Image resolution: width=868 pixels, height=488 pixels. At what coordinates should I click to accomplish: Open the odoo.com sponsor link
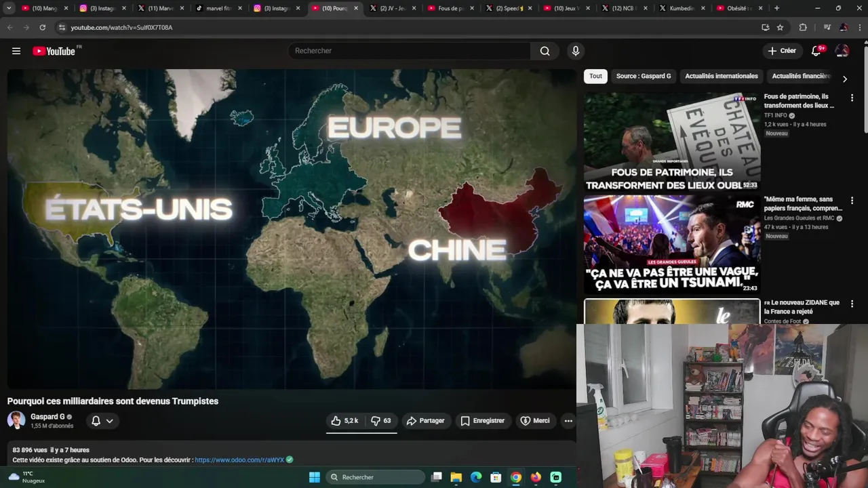[239, 460]
